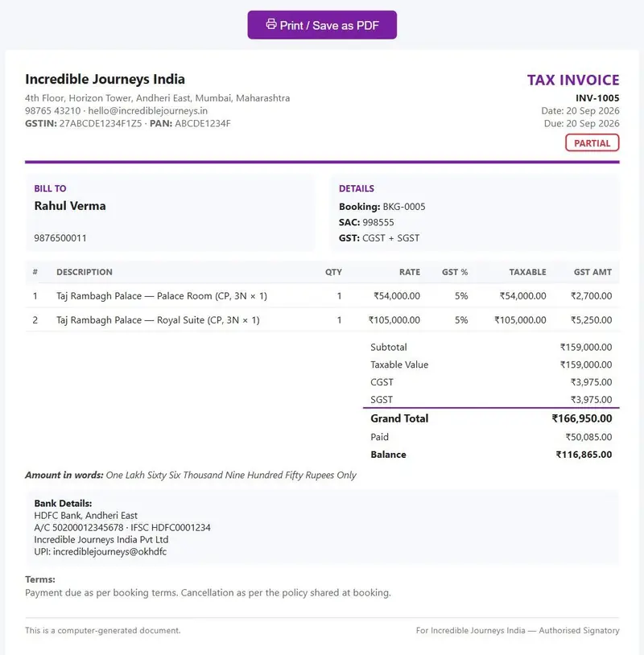Screen dimensions: 644x655
Task: Click the TAXABLE column header
Action: pyautogui.click(x=527, y=272)
